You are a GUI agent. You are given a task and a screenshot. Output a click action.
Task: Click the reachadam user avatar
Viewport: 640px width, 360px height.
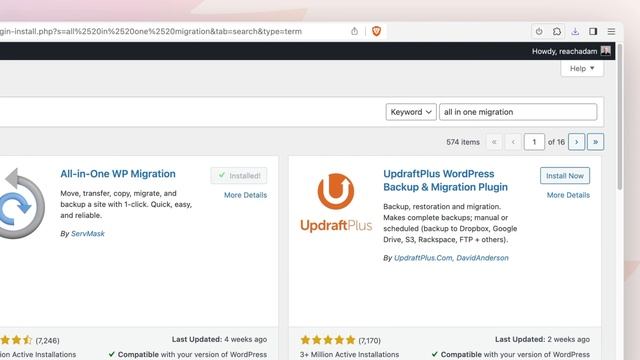606,51
